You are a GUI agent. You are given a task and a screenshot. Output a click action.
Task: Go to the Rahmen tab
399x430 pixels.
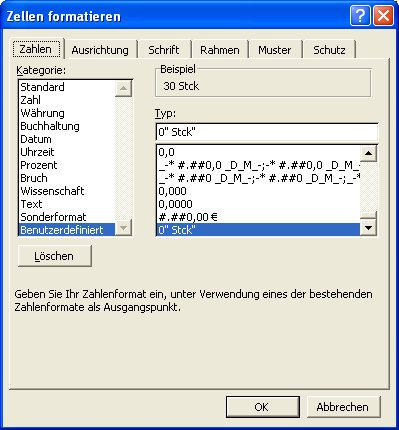tap(220, 50)
